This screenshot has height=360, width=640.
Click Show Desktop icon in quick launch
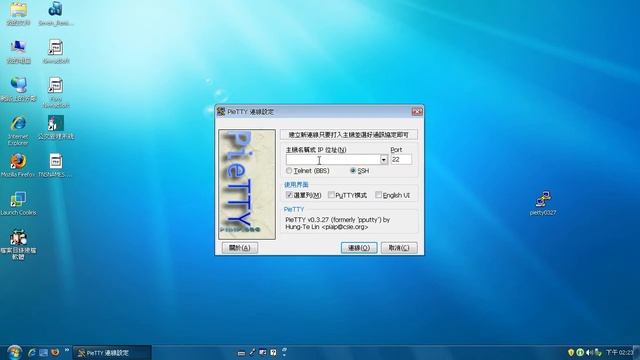(x=43, y=352)
